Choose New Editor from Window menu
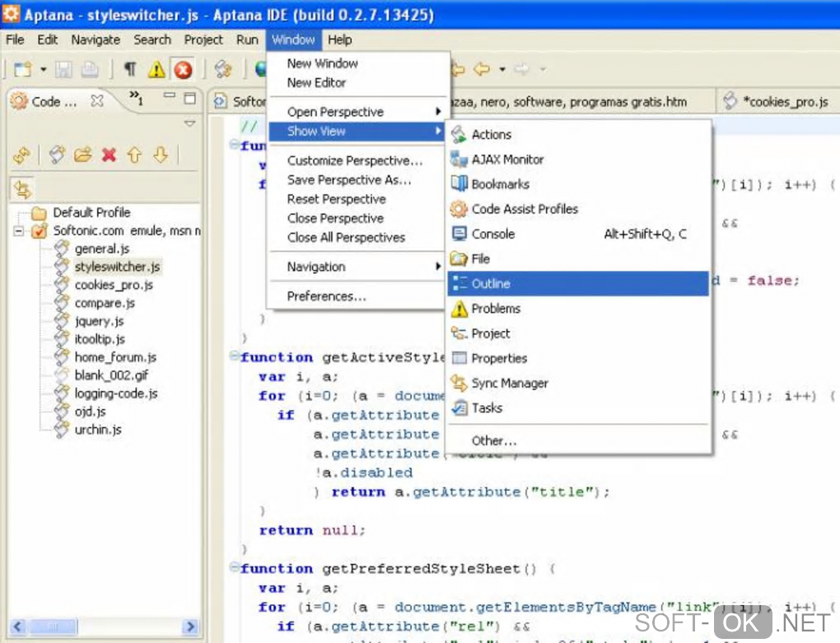Image resolution: width=840 pixels, height=643 pixels. 358,83
